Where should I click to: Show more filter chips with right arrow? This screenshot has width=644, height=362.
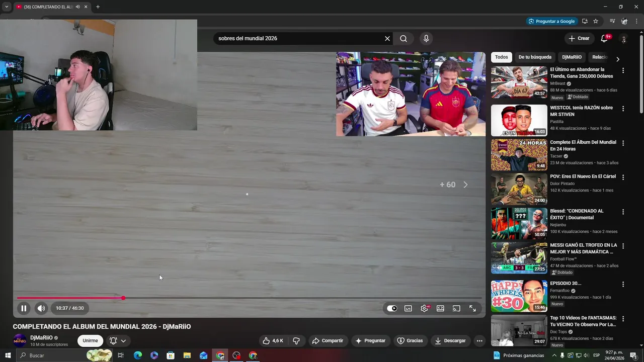pos(618,59)
